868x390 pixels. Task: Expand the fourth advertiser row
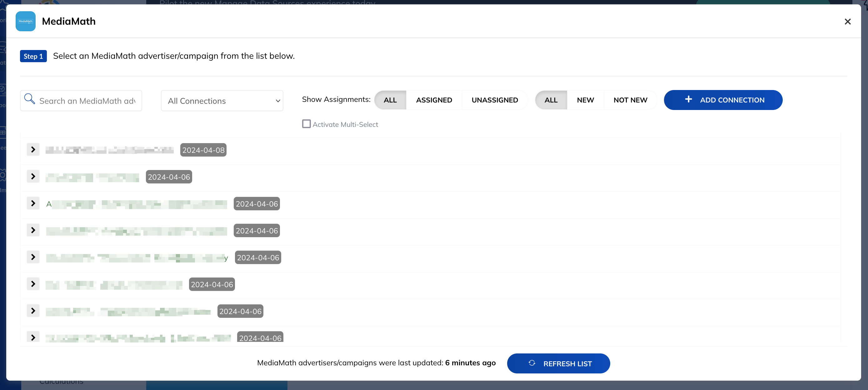33,230
